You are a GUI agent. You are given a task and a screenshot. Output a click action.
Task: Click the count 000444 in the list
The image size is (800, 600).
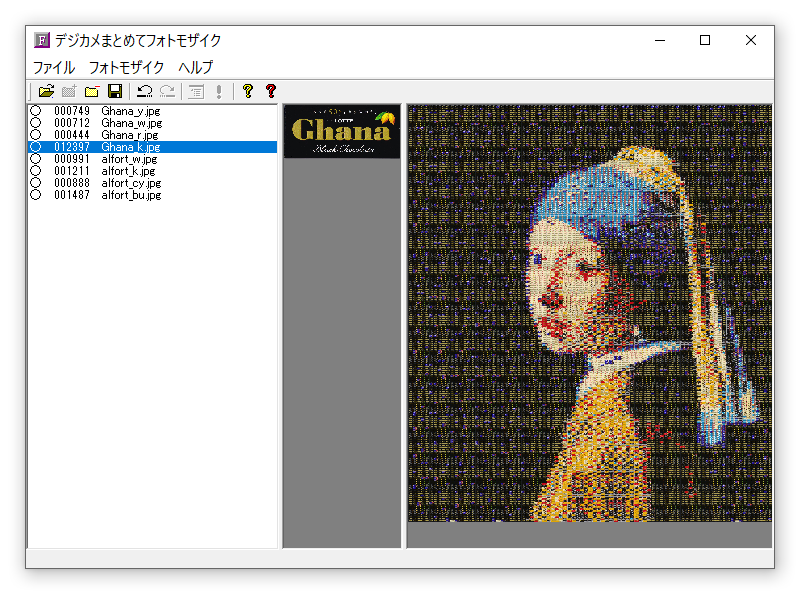72,135
